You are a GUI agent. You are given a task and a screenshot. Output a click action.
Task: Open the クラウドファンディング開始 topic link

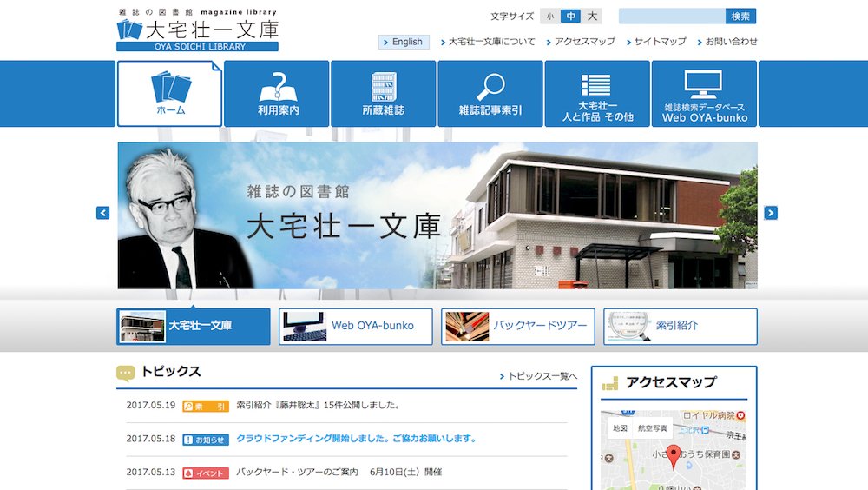point(356,439)
